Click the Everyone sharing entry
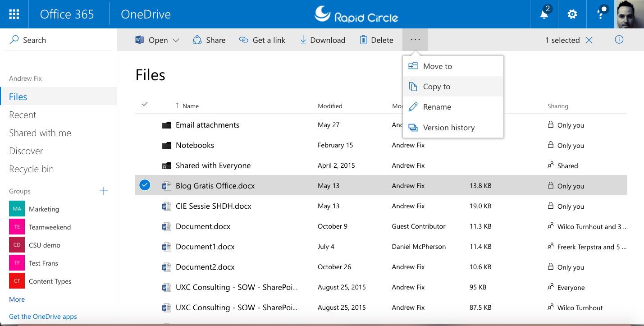The image size is (644, 326). click(x=571, y=288)
